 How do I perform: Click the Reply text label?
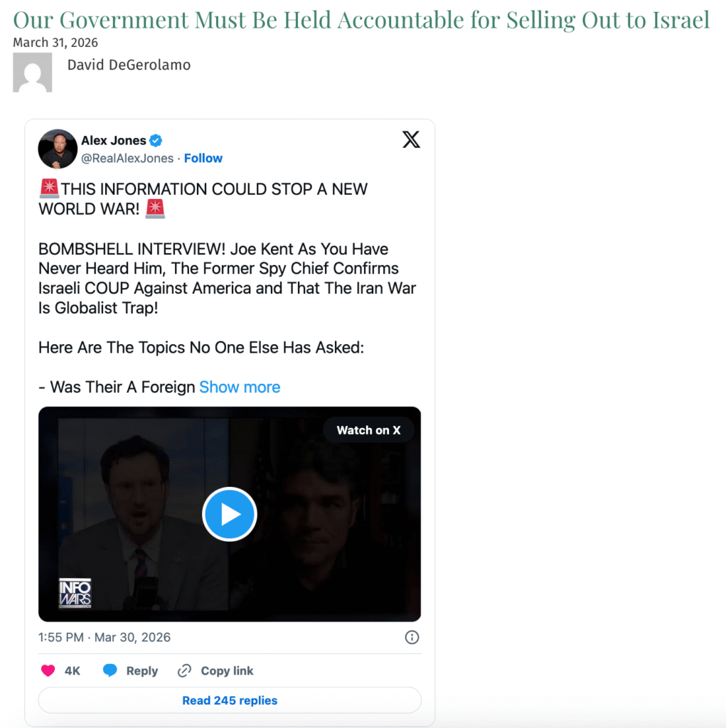[142, 670]
